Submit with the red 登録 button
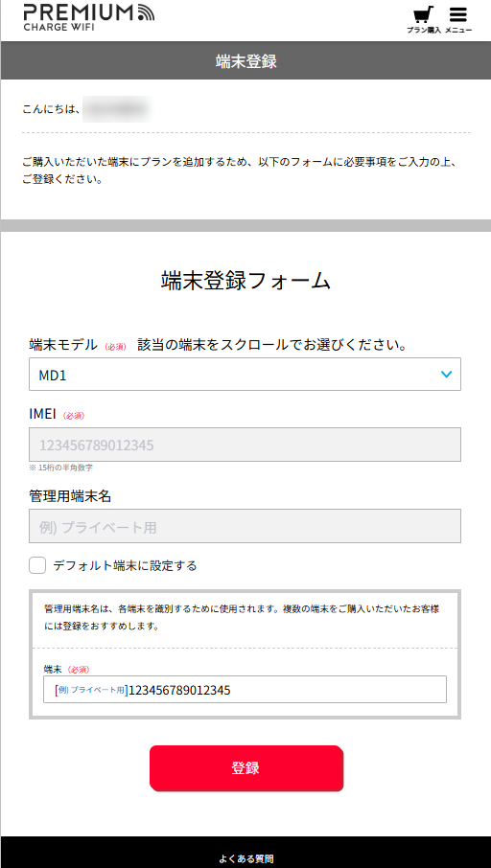 246,768
